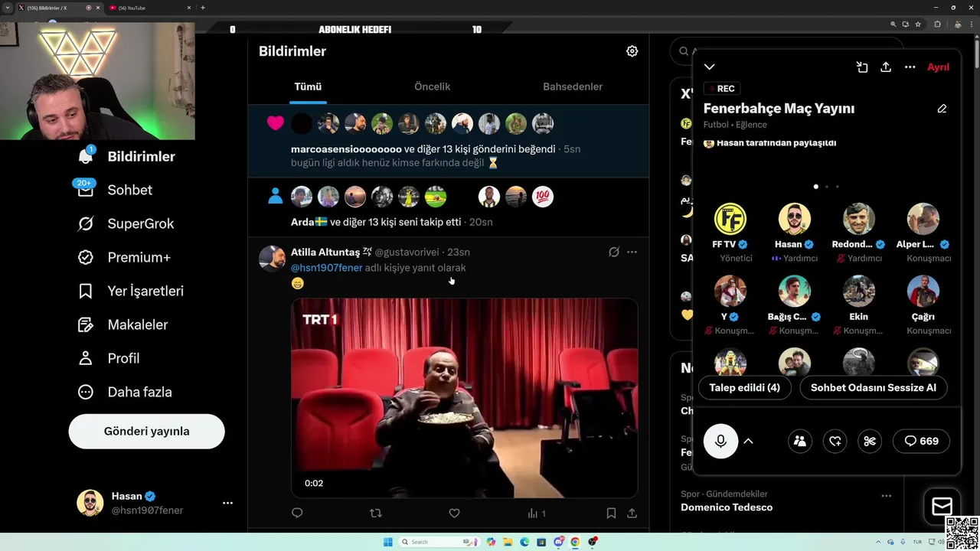This screenshot has height=551, width=980.
Task: Pop out the Space panel to a new window
Action: pyautogui.click(x=862, y=67)
